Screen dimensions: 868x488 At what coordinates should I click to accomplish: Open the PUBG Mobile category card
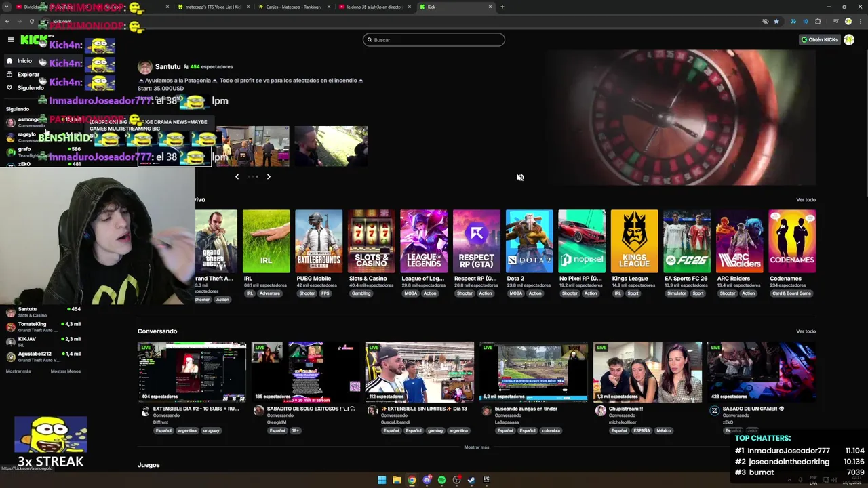click(x=319, y=241)
